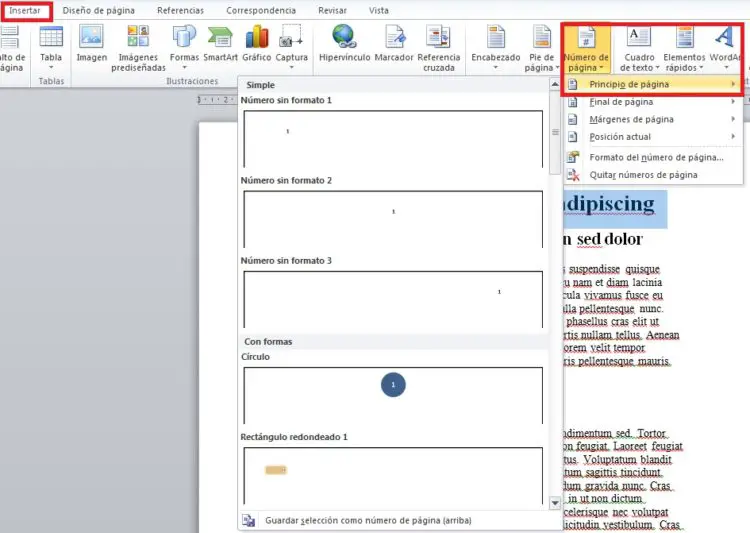Click the Formato del número de página icon
Screen dimensions: 750x533
pos(573,157)
